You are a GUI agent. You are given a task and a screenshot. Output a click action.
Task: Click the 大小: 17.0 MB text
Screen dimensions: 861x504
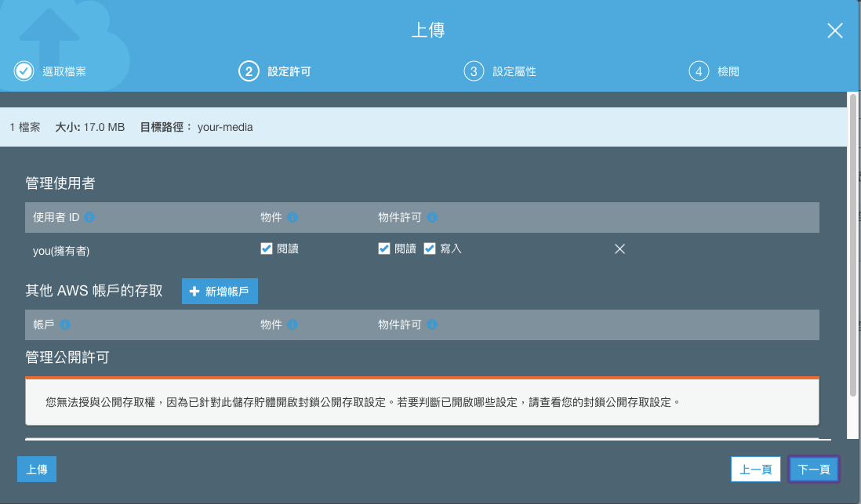pos(90,128)
